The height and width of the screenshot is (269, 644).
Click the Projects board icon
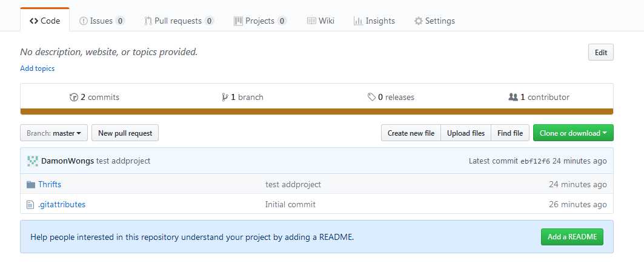point(238,21)
